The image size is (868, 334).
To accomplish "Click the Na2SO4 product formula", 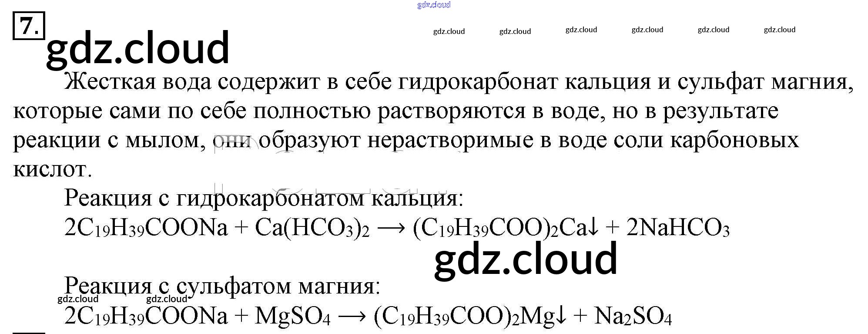I will click(633, 316).
